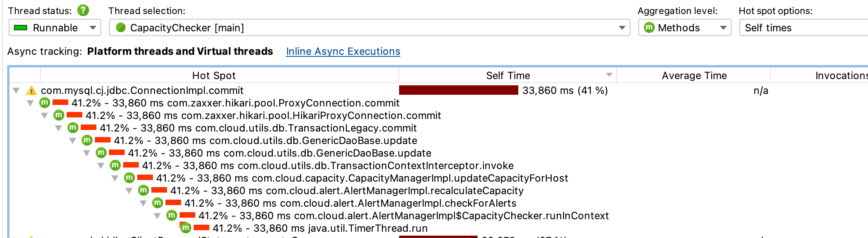Image resolution: width=868 pixels, height=238 pixels.
Task: Open the Self times hot spot options
Action: (804, 28)
